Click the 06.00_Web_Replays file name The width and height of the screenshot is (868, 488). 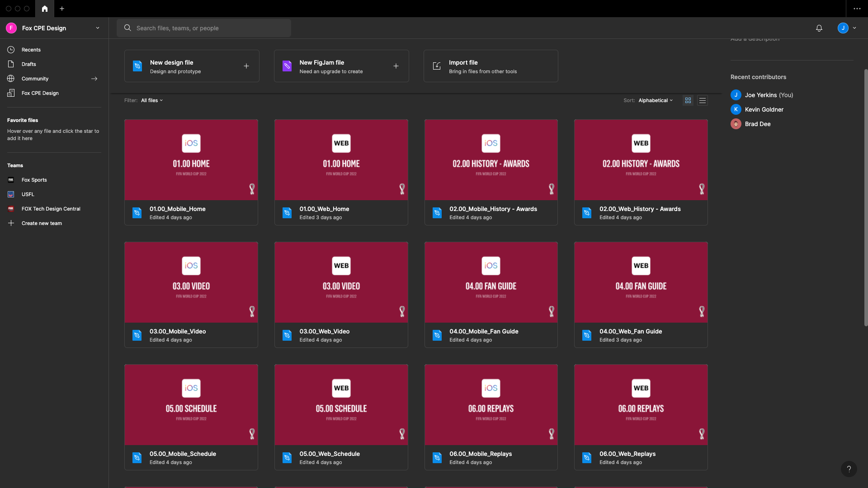pyautogui.click(x=627, y=454)
